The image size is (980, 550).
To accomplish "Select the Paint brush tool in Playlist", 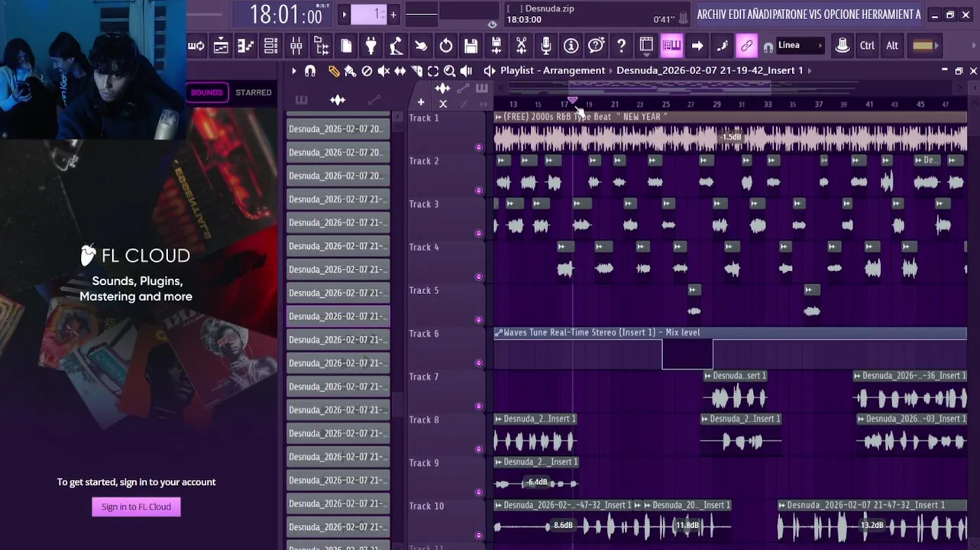I will coord(350,70).
